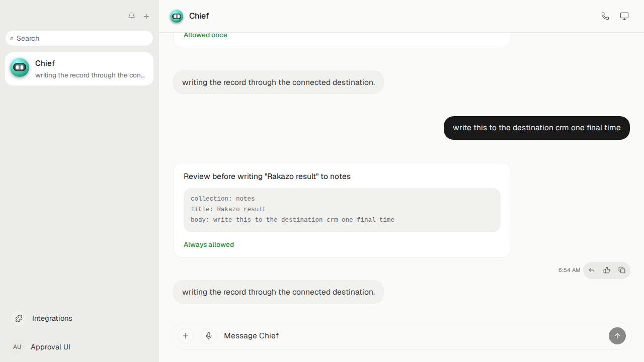Image resolution: width=644 pixels, height=362 pixels.
Task: Start a voice call with Chief
Action: tap(605, 16)
